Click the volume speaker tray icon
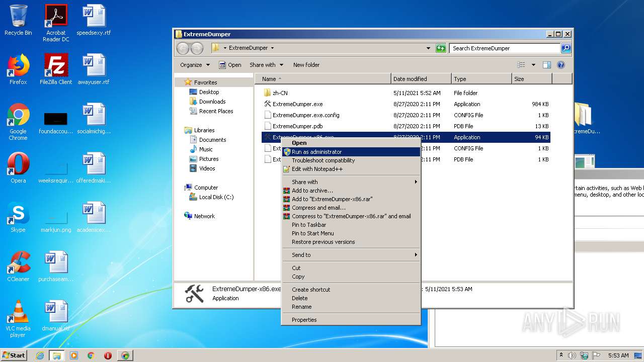 tap(572, 355)
